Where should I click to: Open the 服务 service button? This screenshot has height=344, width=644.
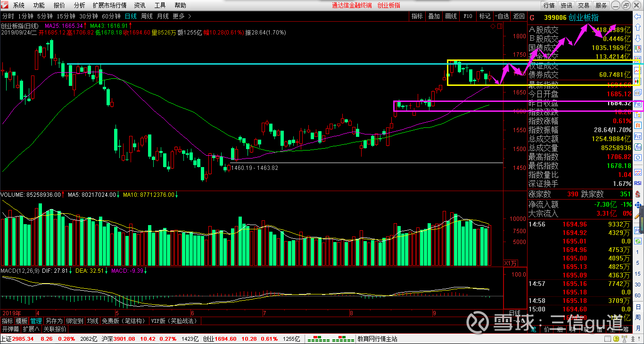601,5
